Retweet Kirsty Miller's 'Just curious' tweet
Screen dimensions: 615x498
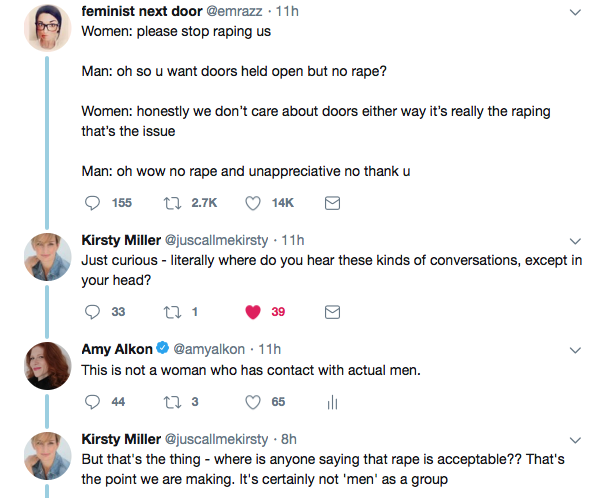coord(171,312)
